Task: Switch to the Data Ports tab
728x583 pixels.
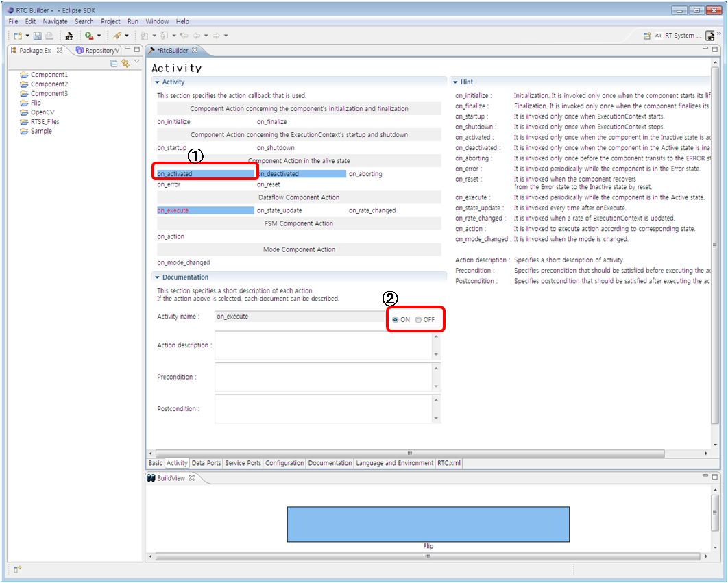Action: [x=206, y=463]
